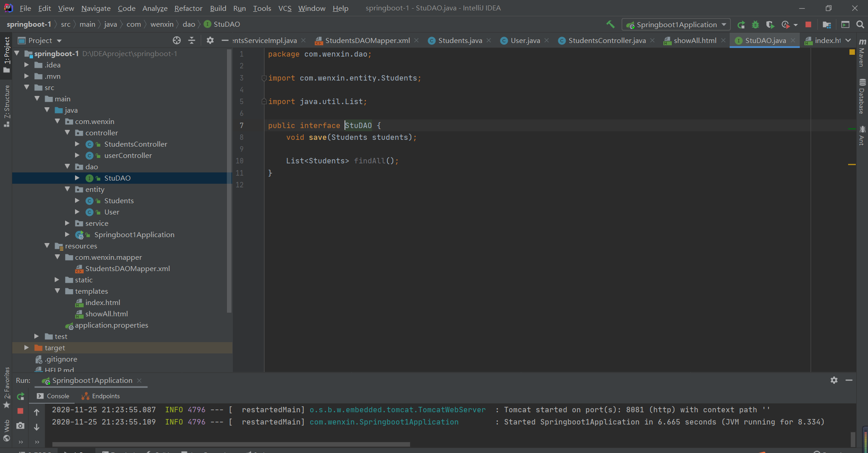Click the import fold marker on line 3
This screenshot has height=453, width=868.
pyautogui.click(x=264, y=78)
